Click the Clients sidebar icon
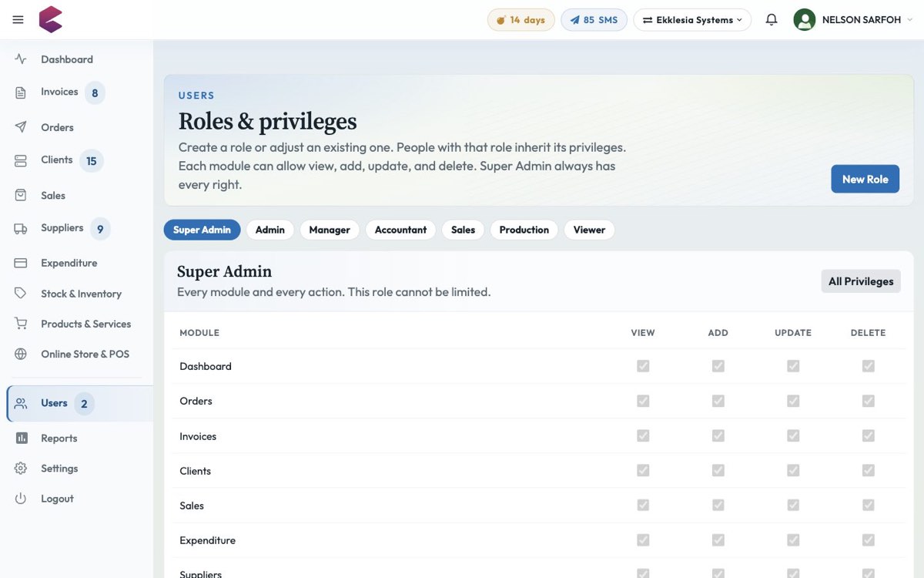924x578 pixels. click(x=21, y=160)
